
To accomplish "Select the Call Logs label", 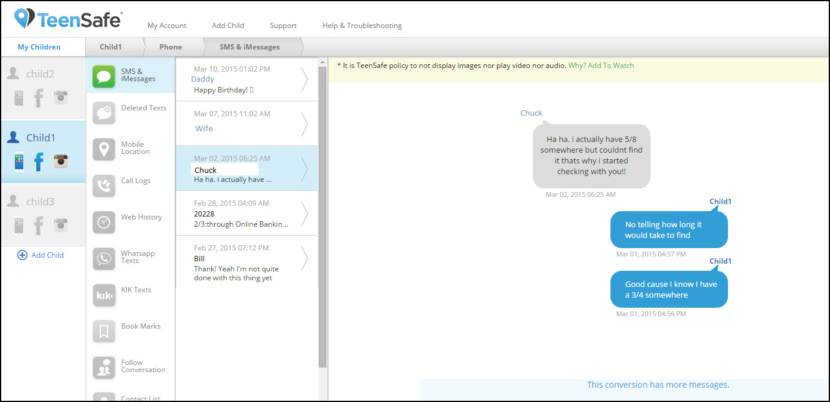I will point(136,180).
